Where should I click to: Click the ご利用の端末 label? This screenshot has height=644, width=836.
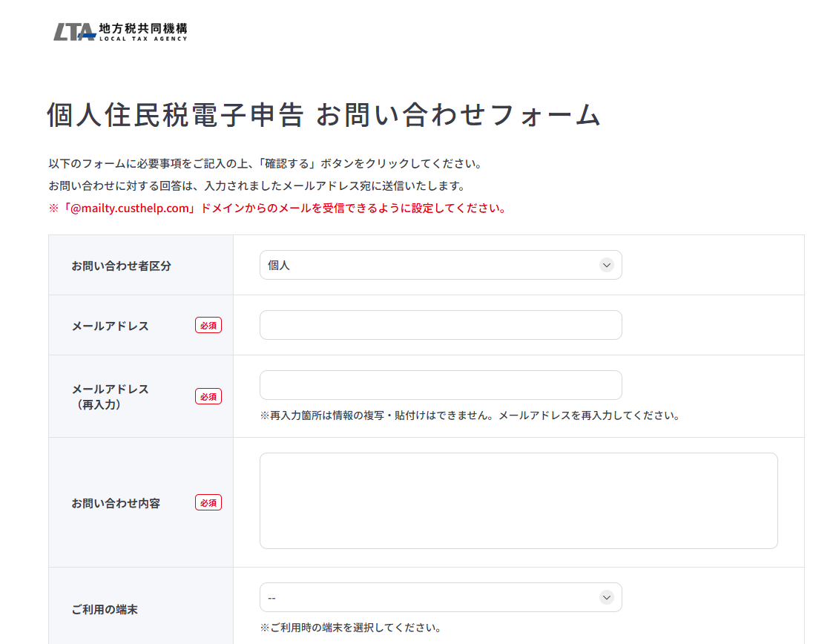[x=105, y=609]
